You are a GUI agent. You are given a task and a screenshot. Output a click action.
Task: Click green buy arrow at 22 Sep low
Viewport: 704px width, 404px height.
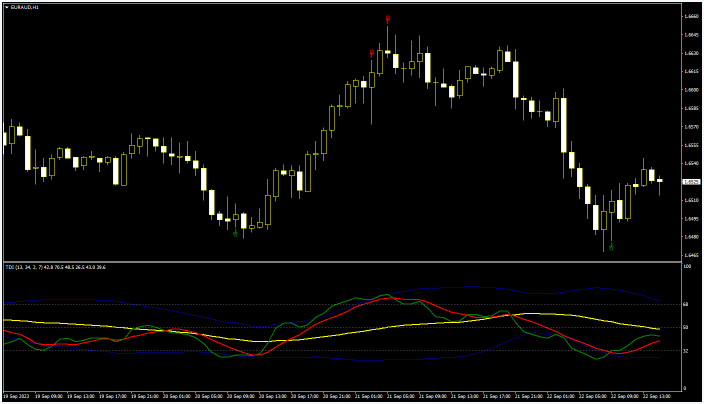click(610, 246)
